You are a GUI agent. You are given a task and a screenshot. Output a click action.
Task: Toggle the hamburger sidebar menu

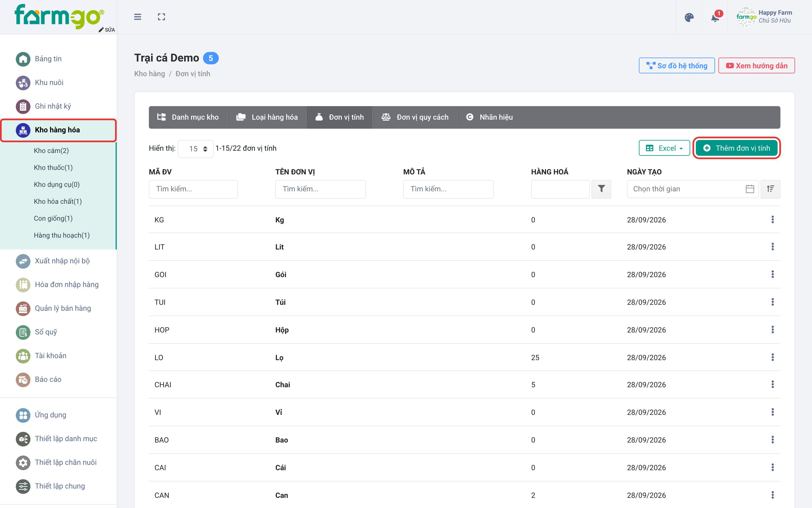tap(138, 17)
